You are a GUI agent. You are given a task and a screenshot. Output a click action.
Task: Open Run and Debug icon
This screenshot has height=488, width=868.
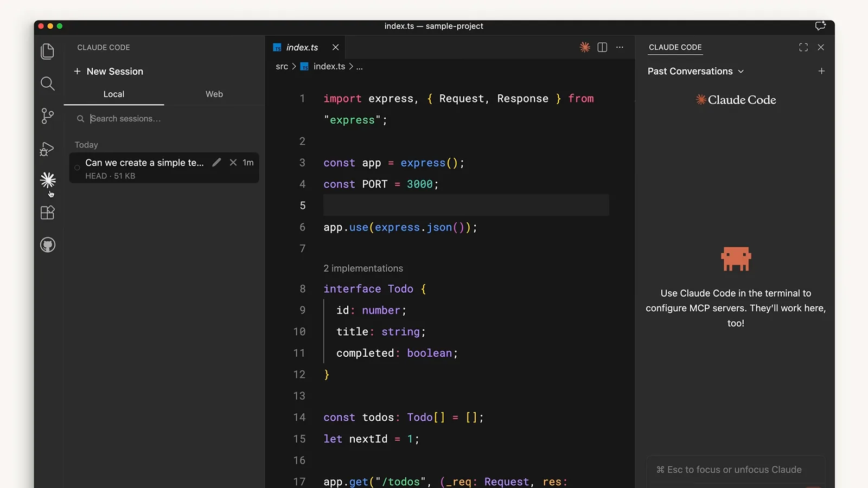[48, 149]
